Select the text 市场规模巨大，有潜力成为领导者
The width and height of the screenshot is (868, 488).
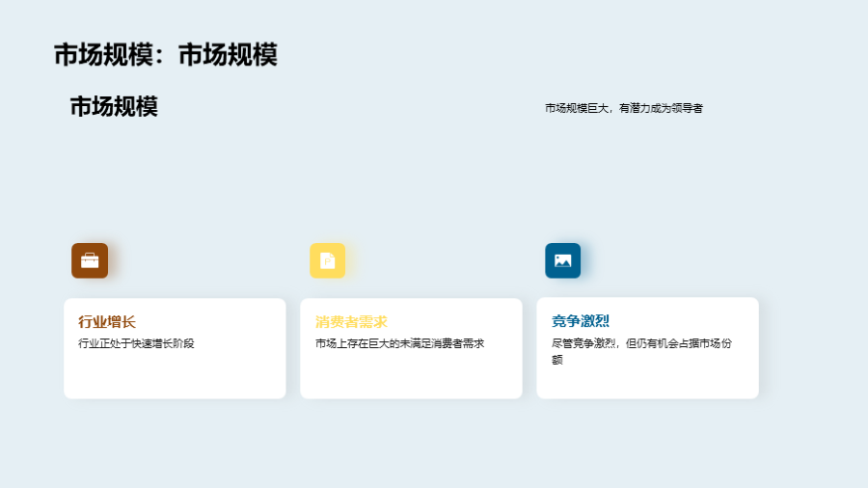[x=623, y=108]
